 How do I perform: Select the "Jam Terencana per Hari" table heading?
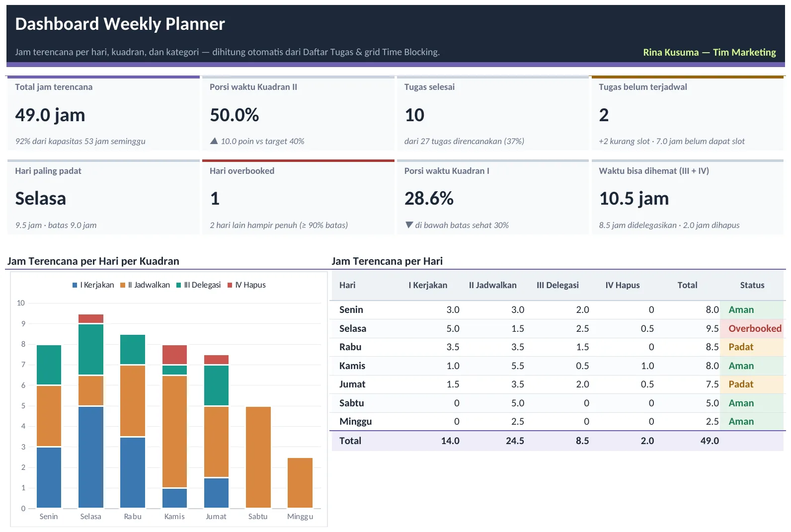point(387,261)
